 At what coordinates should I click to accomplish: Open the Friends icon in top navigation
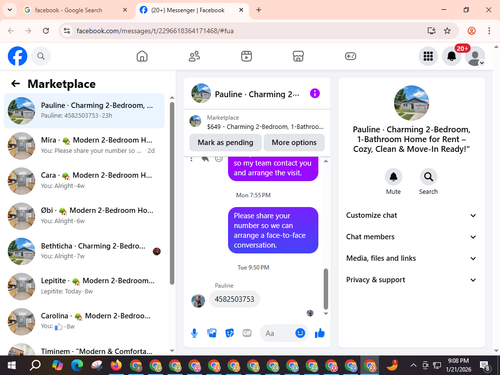click(x=194, y=56)
